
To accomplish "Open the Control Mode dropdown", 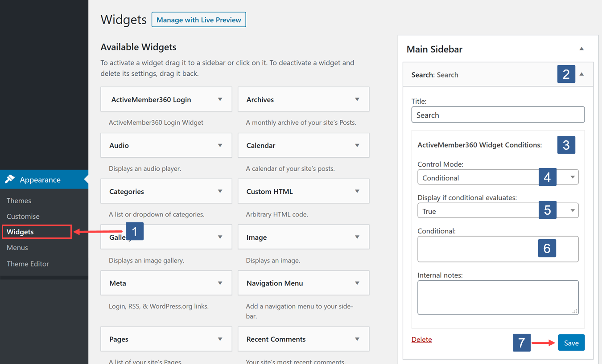I will [573, 177].
